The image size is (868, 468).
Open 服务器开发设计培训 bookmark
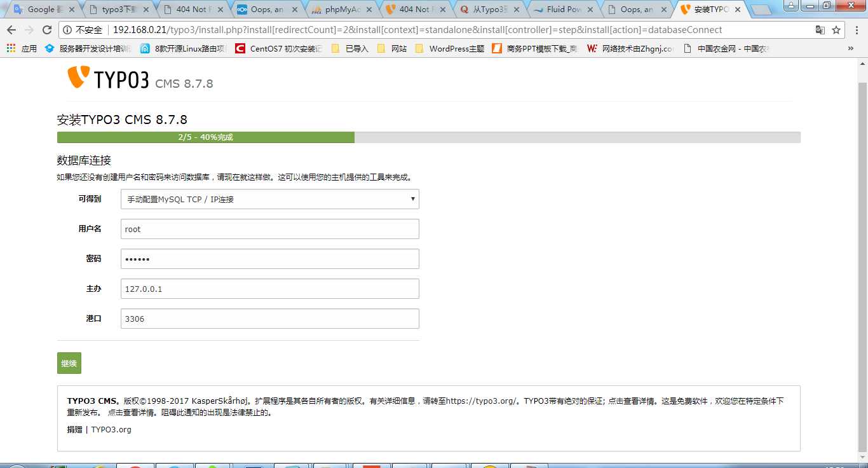(89, 48)
